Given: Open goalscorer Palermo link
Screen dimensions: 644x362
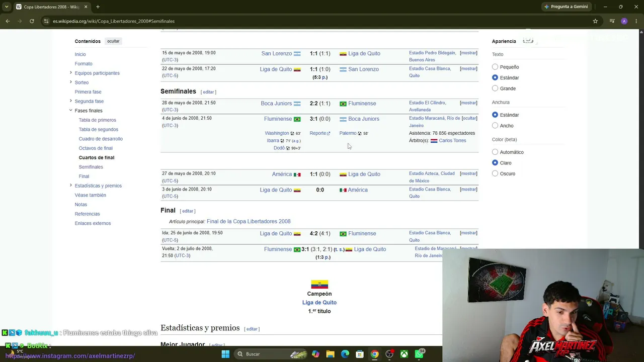Looking at the screenshot, I should pyautogui.click(x=348, y=133).
